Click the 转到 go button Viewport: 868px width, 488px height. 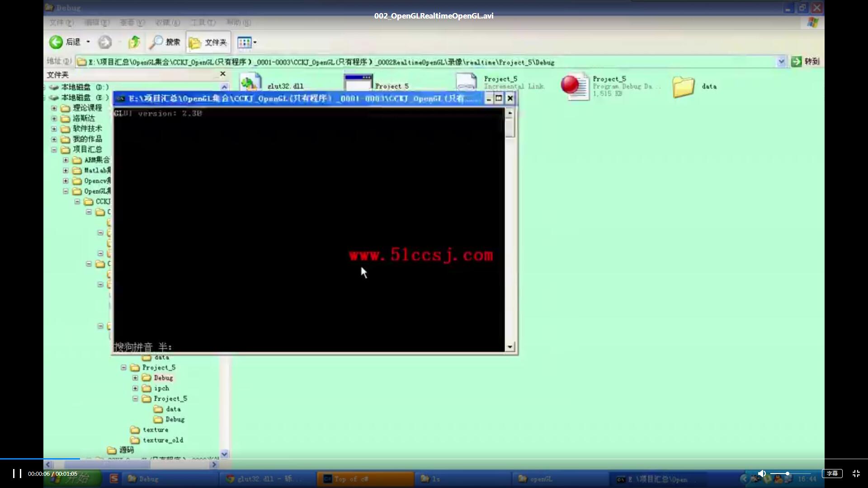coord(806,61)
